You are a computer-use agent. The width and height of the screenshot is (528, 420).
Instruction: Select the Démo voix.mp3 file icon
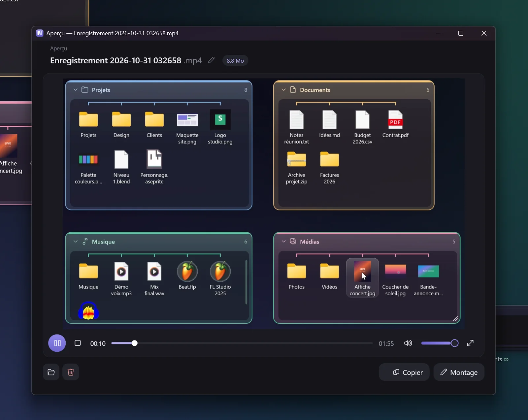pos(121,271)
